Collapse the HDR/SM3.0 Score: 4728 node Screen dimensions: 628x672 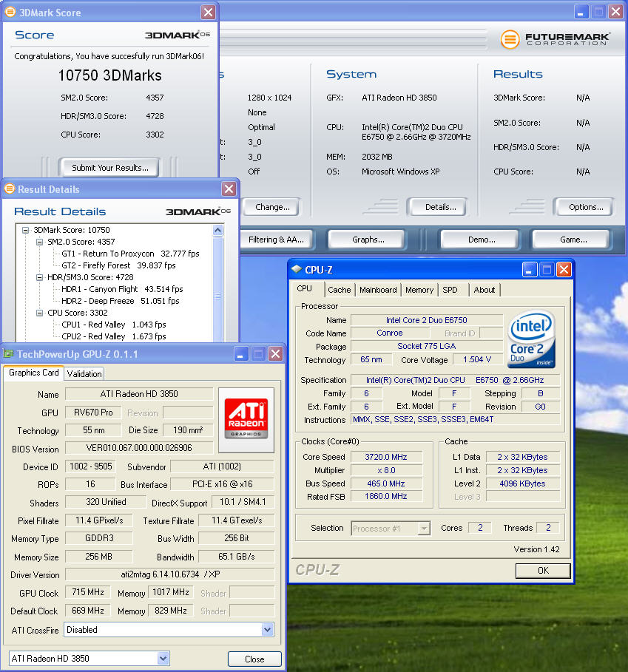[x=39, y=277]
